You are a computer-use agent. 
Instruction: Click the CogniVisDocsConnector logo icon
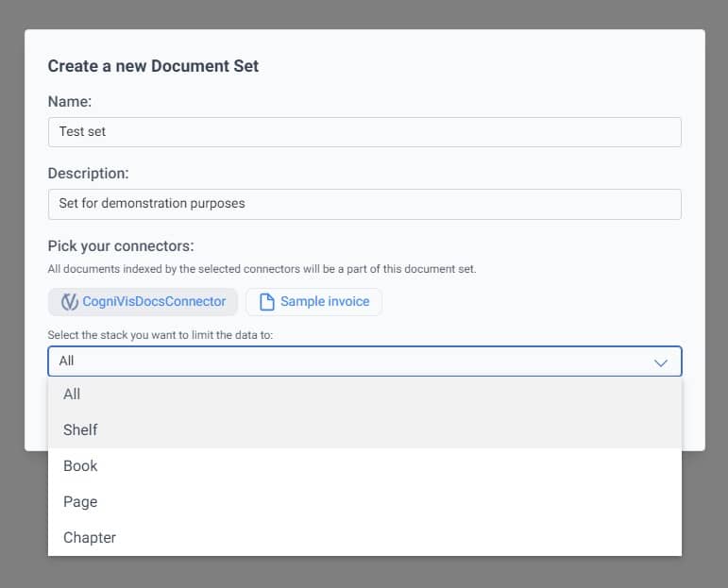69,302
